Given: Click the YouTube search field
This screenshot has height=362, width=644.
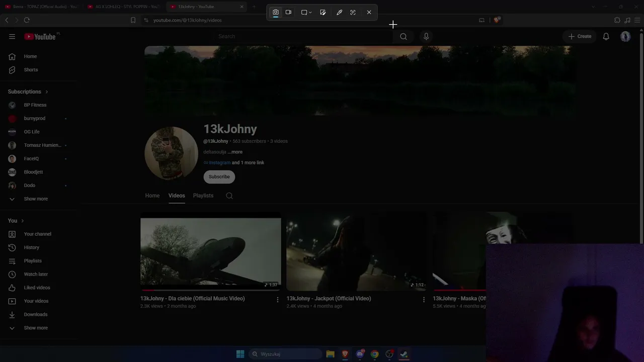Looking at the screenshot, I should click(303, 36).
